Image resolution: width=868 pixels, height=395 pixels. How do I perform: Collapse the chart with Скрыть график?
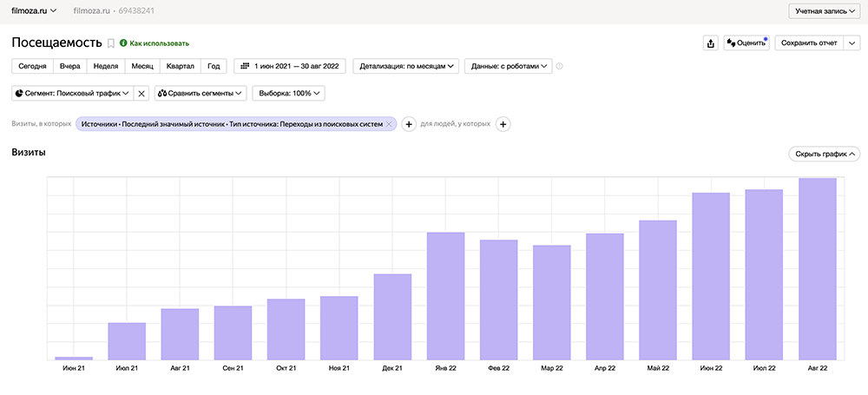pyautogui.click(x=823, y=154)
